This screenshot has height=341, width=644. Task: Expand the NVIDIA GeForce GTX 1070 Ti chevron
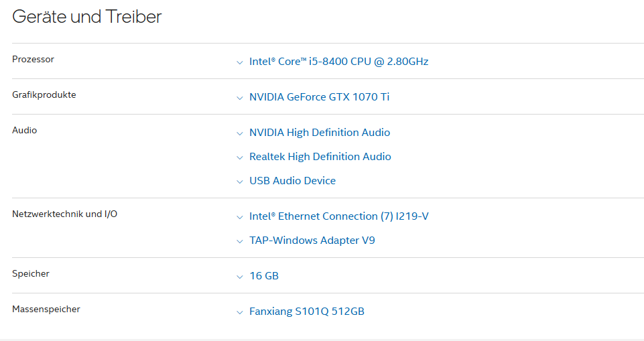[240, 98]
